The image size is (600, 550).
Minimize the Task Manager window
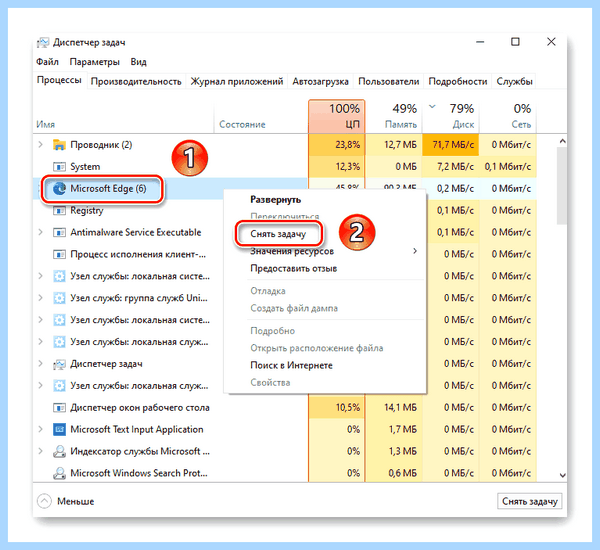(480, 42)
